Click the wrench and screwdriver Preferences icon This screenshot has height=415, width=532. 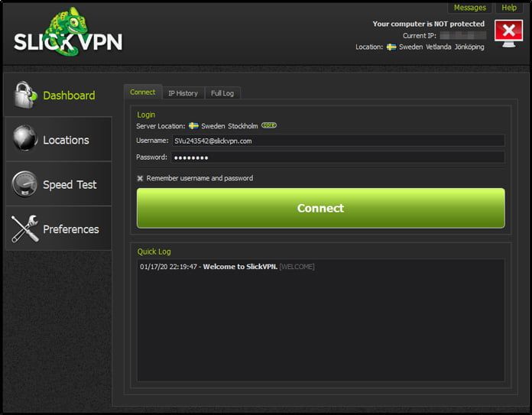click(x=24, y=229)
